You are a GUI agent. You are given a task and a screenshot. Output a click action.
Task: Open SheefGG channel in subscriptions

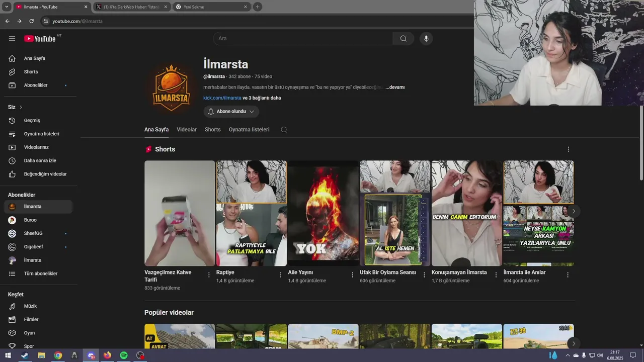pos(38,233)
